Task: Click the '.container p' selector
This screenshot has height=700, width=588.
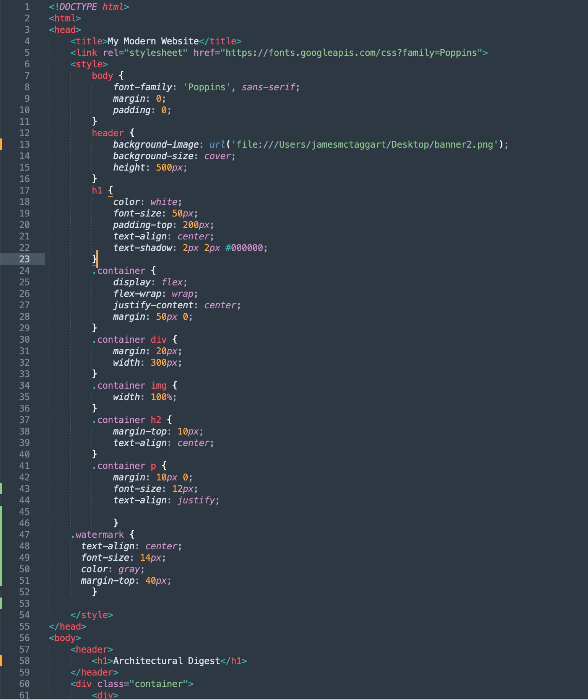Action: (x=124, y=466)
